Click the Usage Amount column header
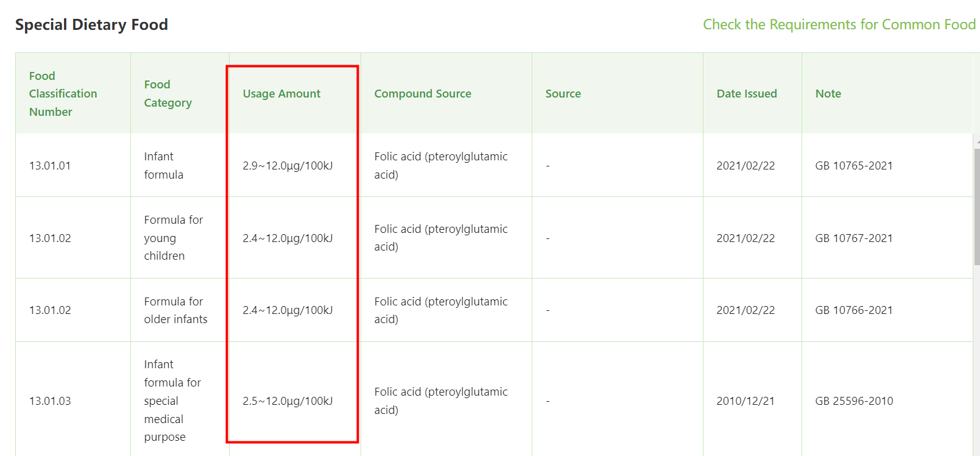The image size is (980, 456). (281, 94)
